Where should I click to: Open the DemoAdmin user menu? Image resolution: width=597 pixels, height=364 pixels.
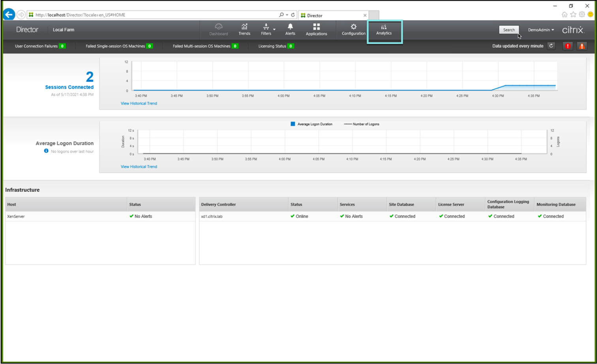coord(541,30)
